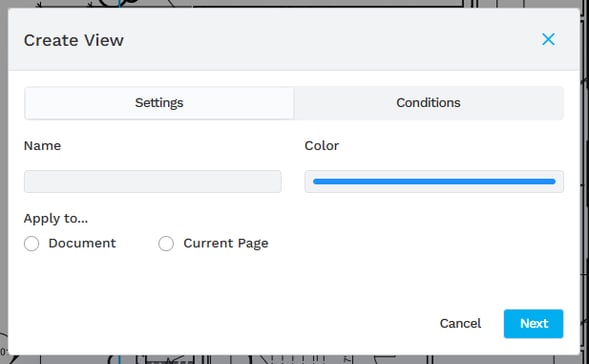Select the Document radio button
Screen dimensions: 589x364
(32, 243)
